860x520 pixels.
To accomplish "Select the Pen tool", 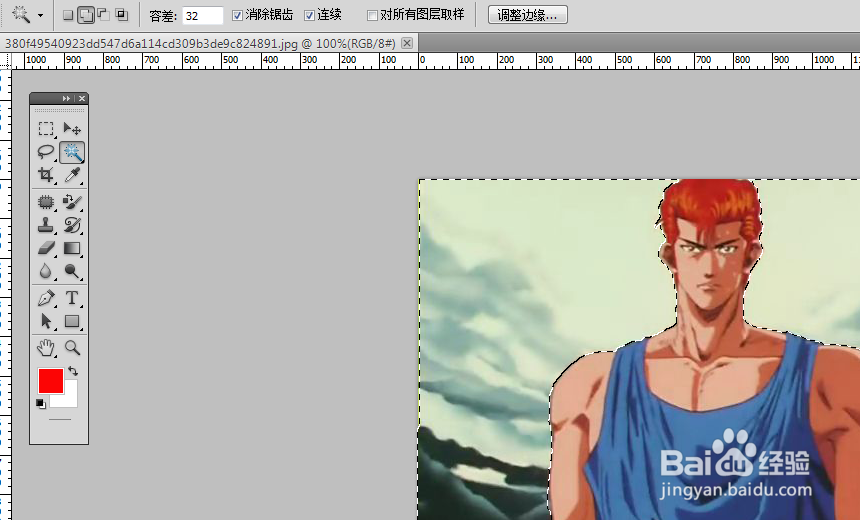I will tap(46, 298).
